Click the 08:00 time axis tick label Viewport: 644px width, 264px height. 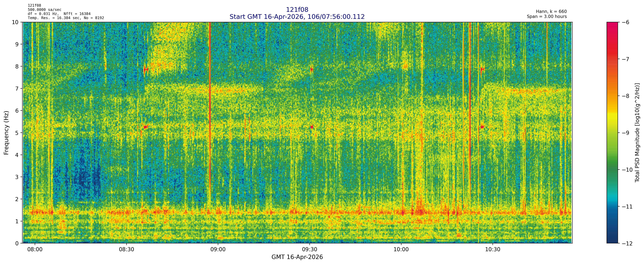pos(35,250)
